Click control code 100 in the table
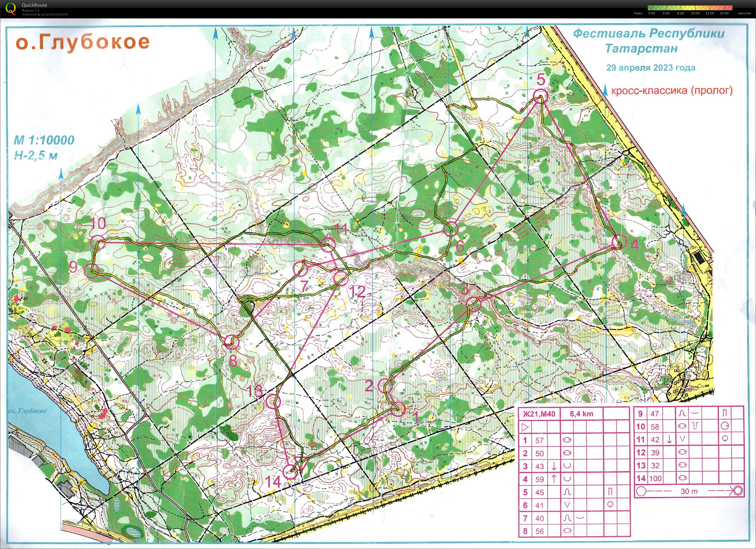The image size is (756, 549). (656, 479)
